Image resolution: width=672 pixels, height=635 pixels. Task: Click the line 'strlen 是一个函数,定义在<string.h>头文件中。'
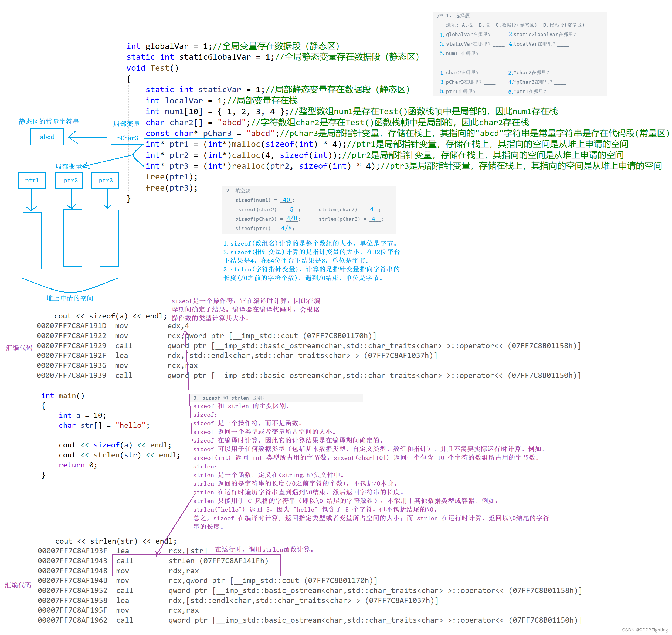click(269, 475)
